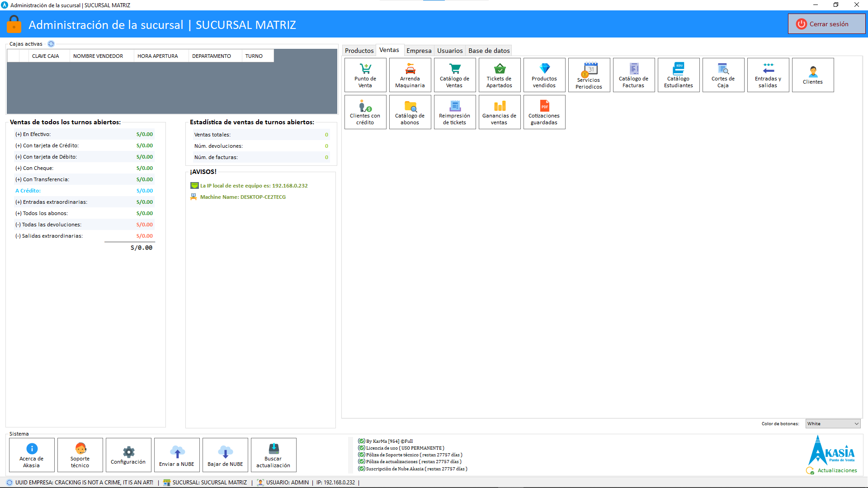The width and height of the screenshot is (868, 488).
Task: Switch to the Productos tab
Action: point(359,51)
